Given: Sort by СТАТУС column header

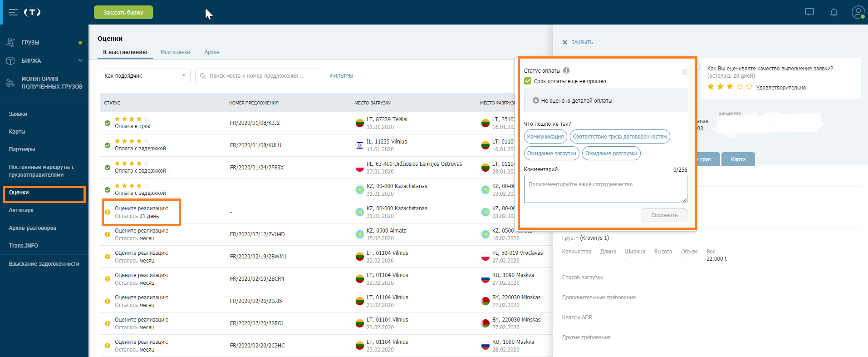Looking at the screenshot, I should [x=112, y=103].
